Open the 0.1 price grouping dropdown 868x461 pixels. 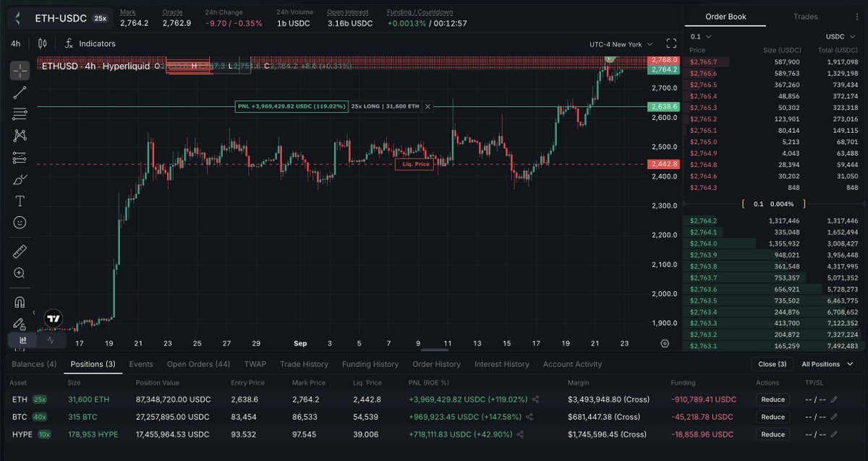point(701,36)
